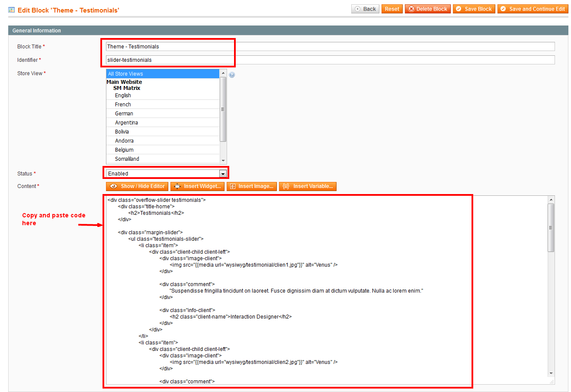Select Argentina store view
This screenshot has width=571, height=392.
click(x=163, y=123)
